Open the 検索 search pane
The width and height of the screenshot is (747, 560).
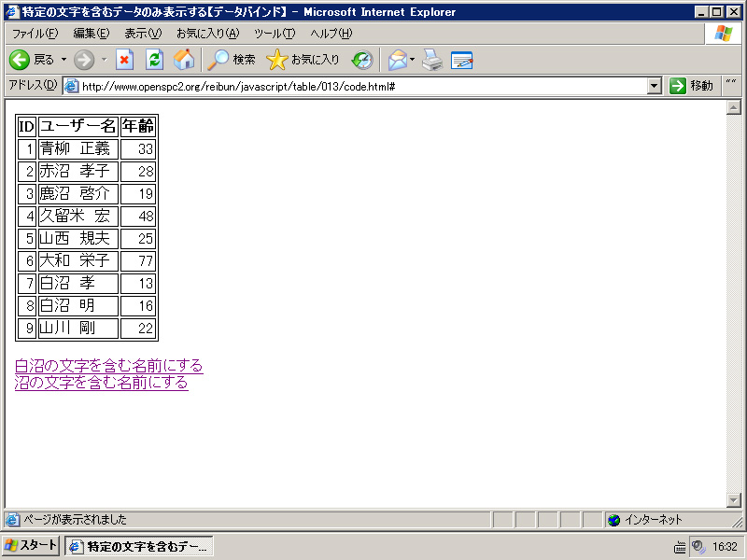(232, 60)
